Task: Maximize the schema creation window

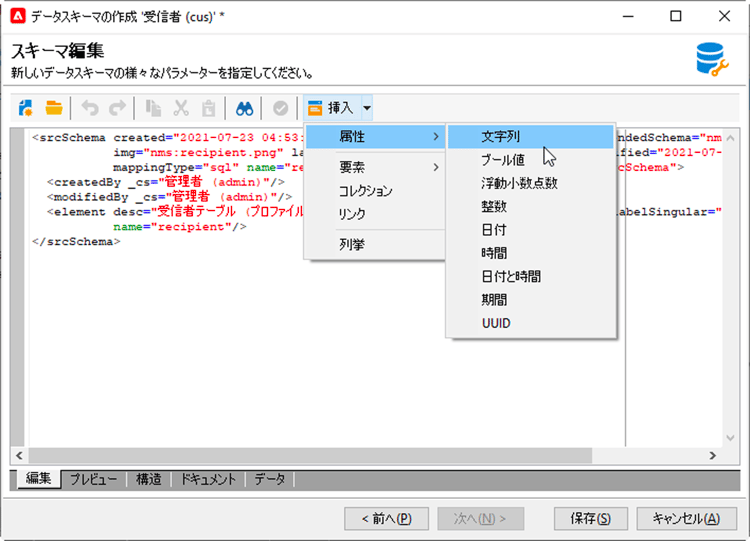Action: [675, 16]
